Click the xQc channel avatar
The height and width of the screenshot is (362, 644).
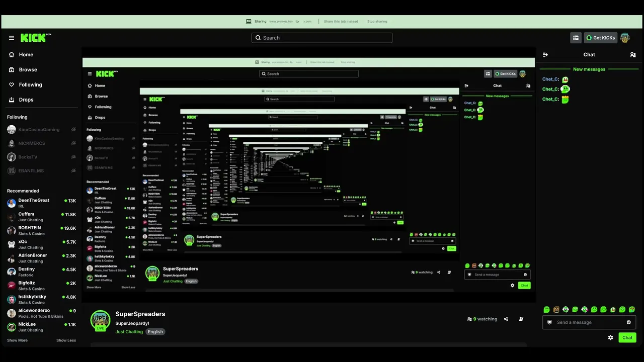pos(12,244)
